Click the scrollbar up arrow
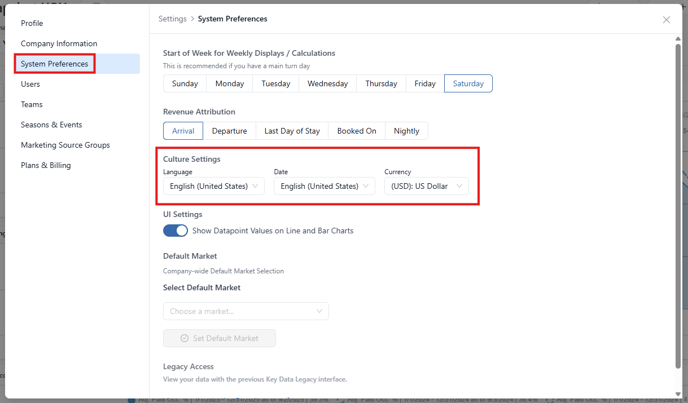The image size is (688, 403). [x=678, y=39]
